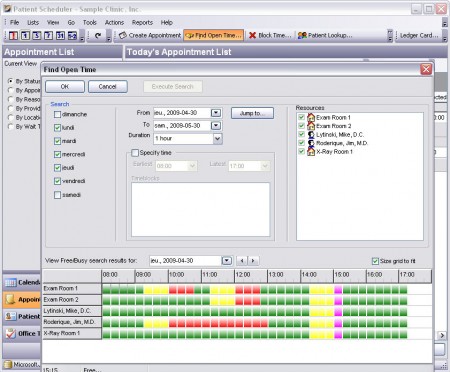The width and height of the screenshot is (450, 372).
Task: Uncheck Exam Room 1 resource checkbox
Action: pos(302,117)
